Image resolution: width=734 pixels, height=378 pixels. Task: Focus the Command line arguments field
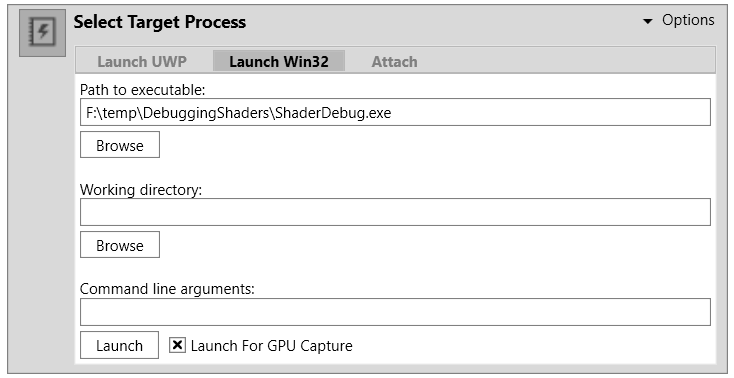pos(395,312)
